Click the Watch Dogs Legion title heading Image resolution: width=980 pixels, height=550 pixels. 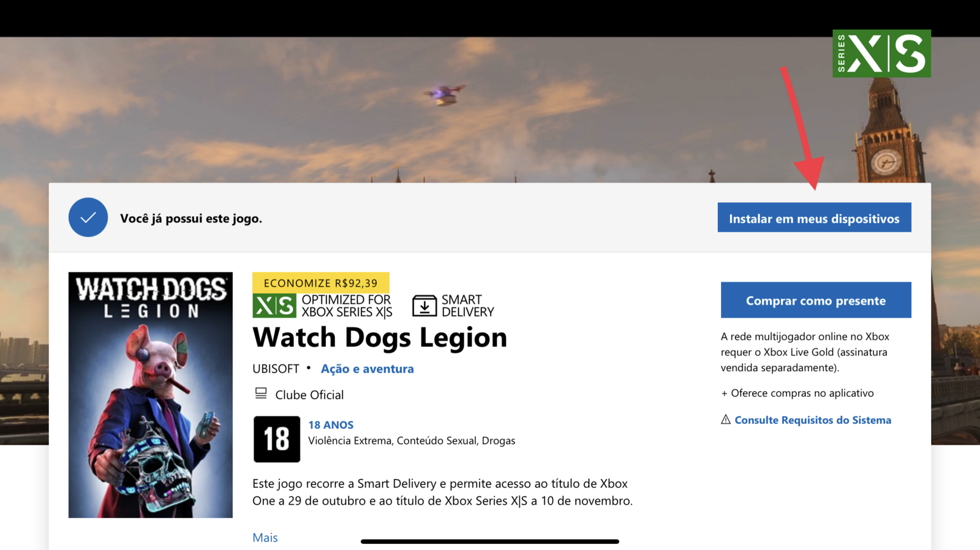click(380, 337)
